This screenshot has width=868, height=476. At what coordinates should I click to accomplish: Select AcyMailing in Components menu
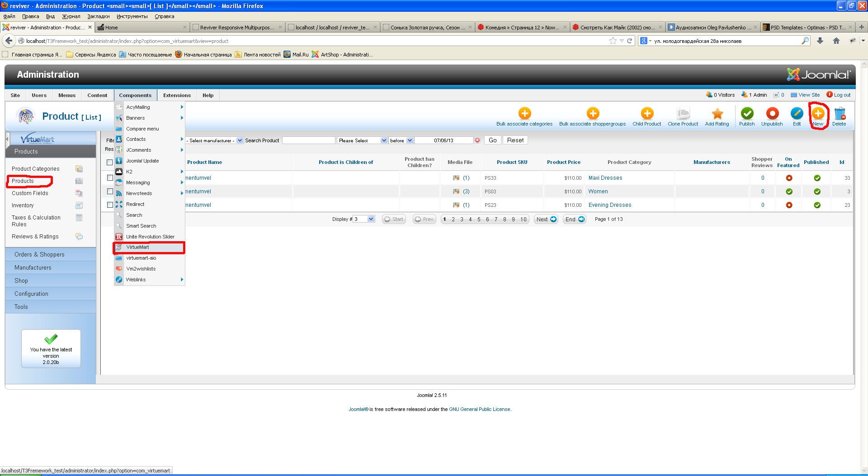click(x=149, y=107)
